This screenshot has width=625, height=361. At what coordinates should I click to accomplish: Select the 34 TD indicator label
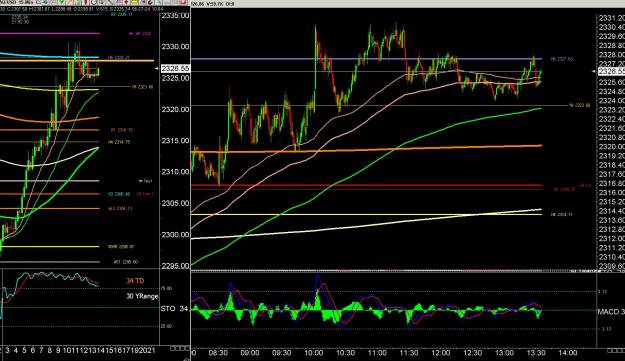(135, 281)
